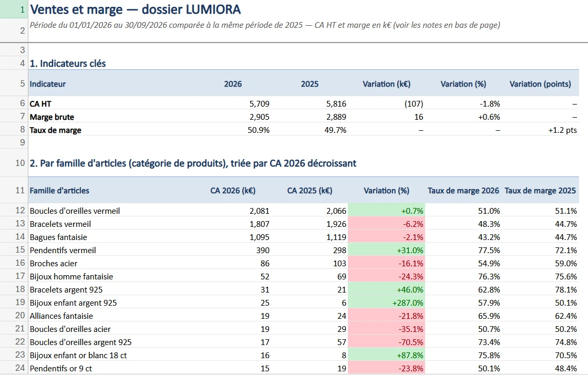Select the 'CA 2026 (k€)' header cell
The image size is (588, 375).
point(233,190)
